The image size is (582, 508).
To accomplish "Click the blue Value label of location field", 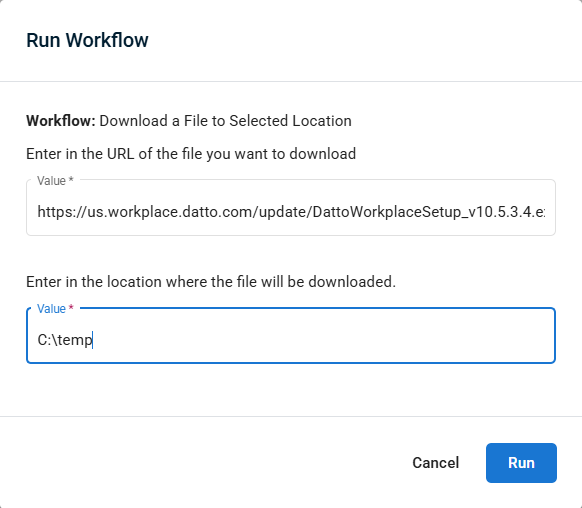I will (x=51, y=309).
